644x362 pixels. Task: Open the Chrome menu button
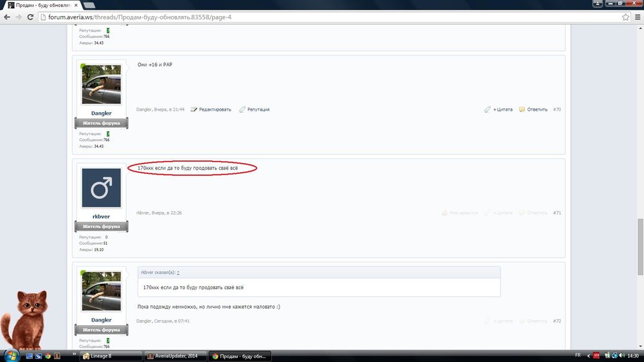pyautogui.click(x=636, y=17)
